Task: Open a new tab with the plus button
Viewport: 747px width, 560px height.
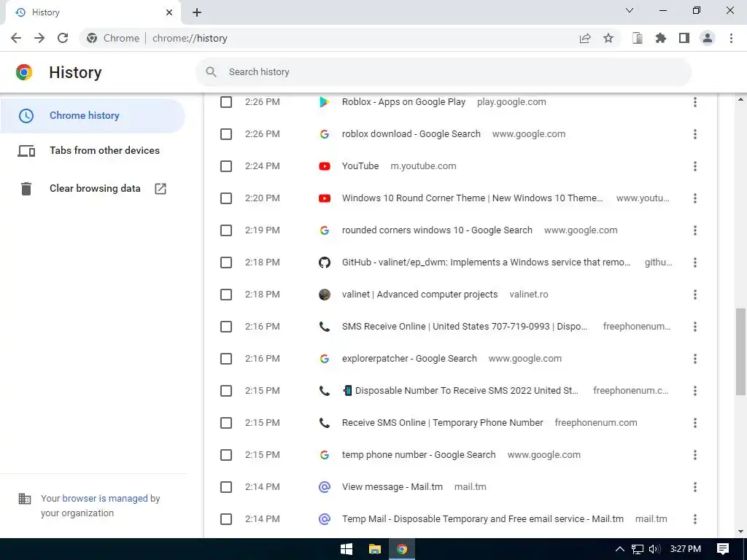Action: (x=197, y=12)
